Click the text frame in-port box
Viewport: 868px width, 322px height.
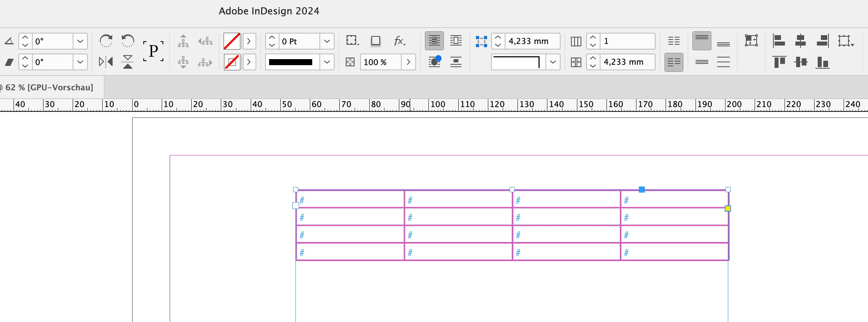click(x=295, y=206)
